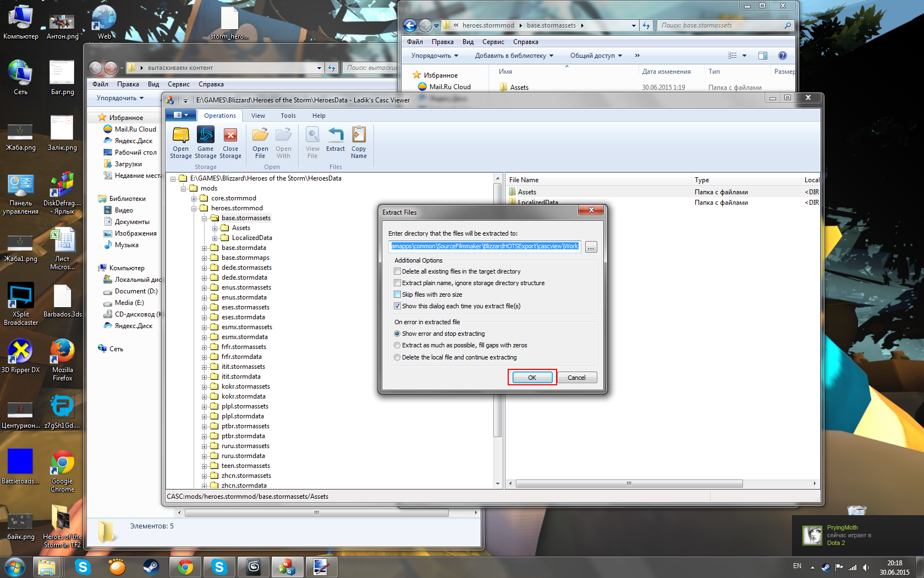Open the Casc Viewer application menu button
Image resolution: width=924 pixels, height=578 pixels.
tap(180, 115)
